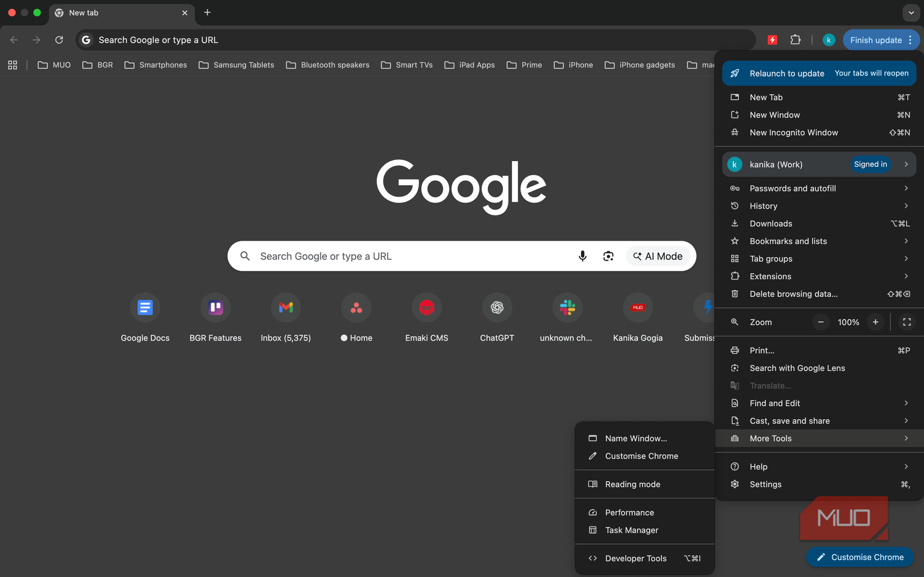
Task: Select the voice search microphone icon
Action: (582, 256)
